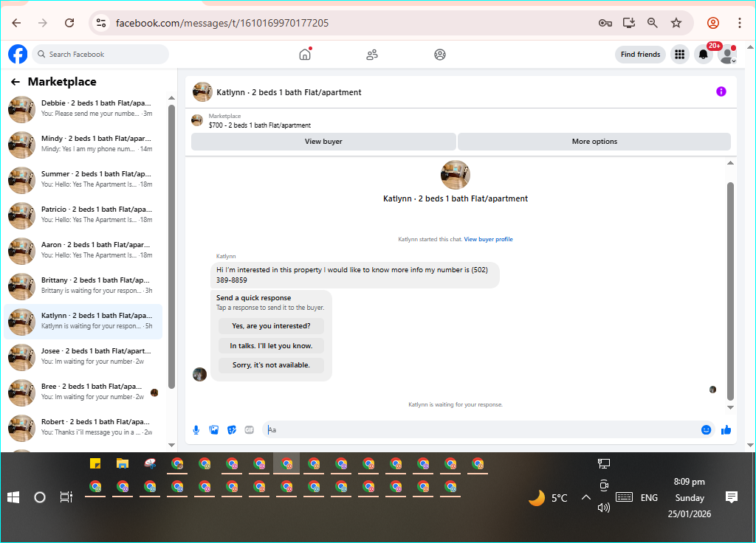756x543 pixels.
Task: Click the address bar URL
Action: pos(222,23)
